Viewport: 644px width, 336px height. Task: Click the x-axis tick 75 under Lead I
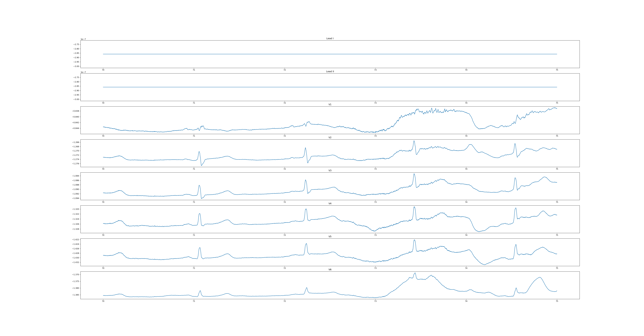coord(557,70)
